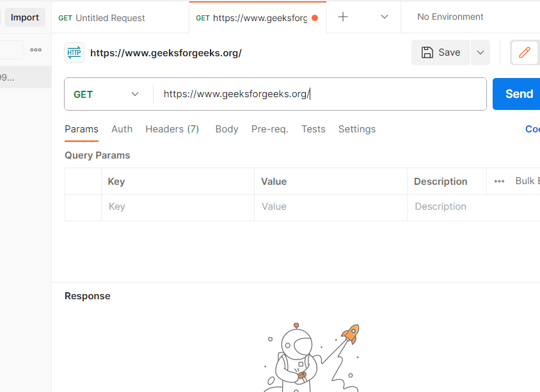Click the Description input in query params

point(474,207)
